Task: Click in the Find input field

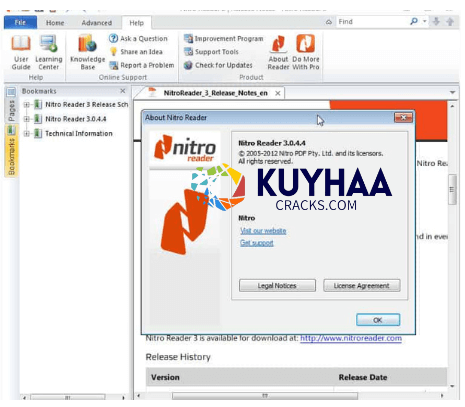Action: click(373, 22)
